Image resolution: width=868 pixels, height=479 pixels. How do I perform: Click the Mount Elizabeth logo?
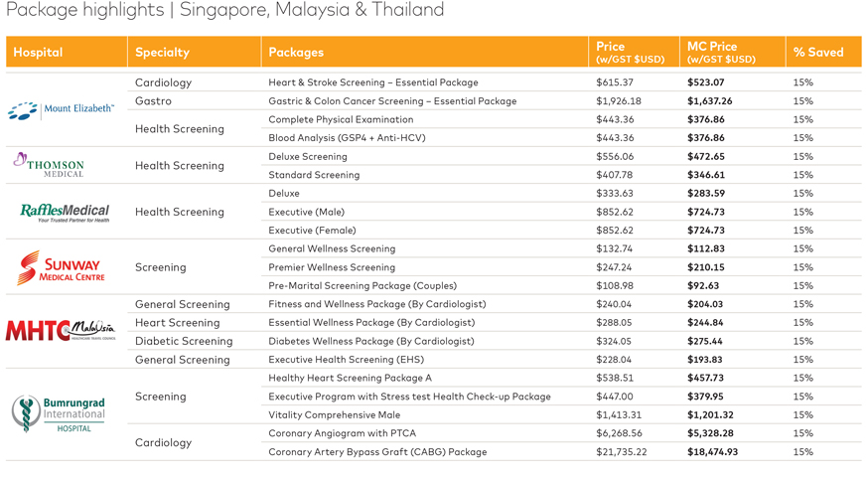62,109
